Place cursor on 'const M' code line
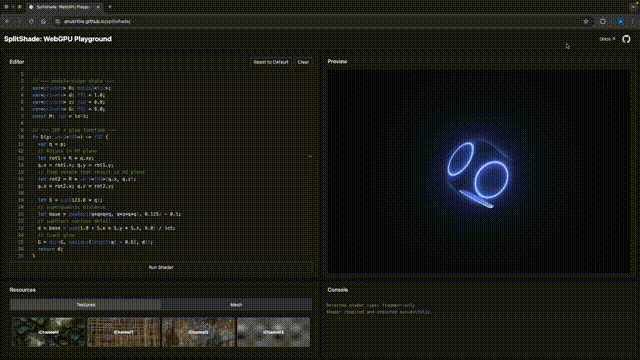This screenshot has width=640, height=360. click(x=60, y=116)
